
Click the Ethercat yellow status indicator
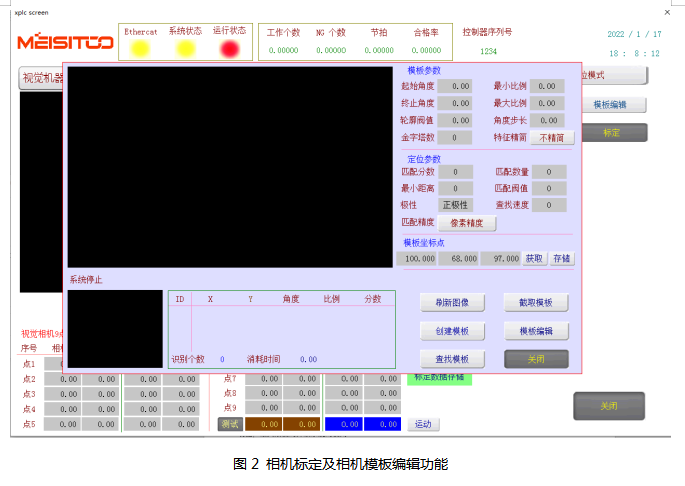tap(140, 49)
